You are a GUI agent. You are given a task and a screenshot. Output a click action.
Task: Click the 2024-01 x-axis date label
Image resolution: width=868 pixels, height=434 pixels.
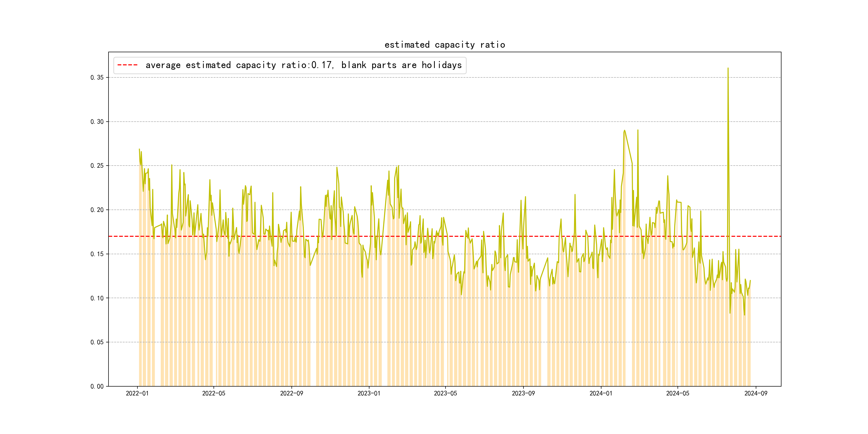(x=601, y=394)
